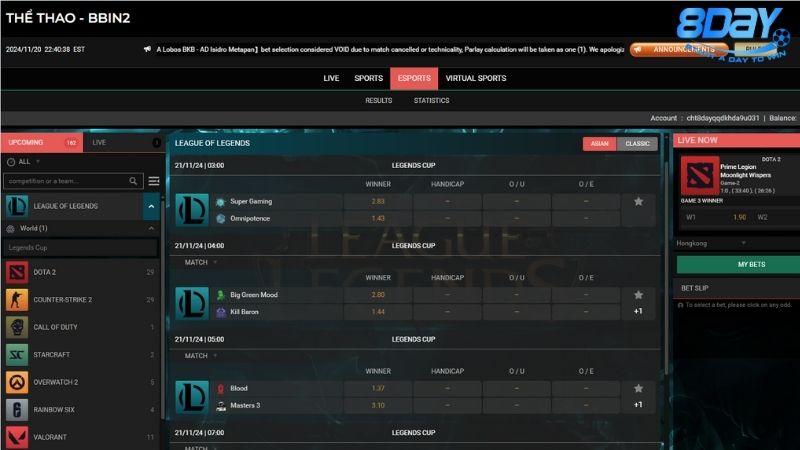Open MATCH dropdown for 05:00 Legends Cup
The image size is (800, 450).
coord(201,356)
